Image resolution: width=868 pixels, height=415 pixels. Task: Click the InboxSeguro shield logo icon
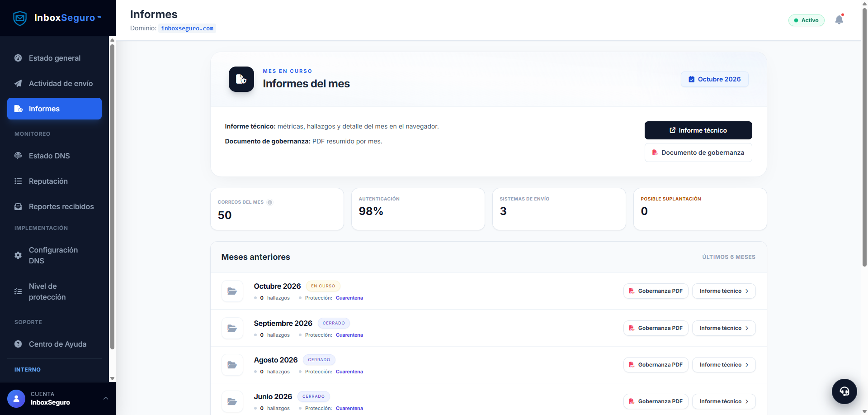(20, 18)
